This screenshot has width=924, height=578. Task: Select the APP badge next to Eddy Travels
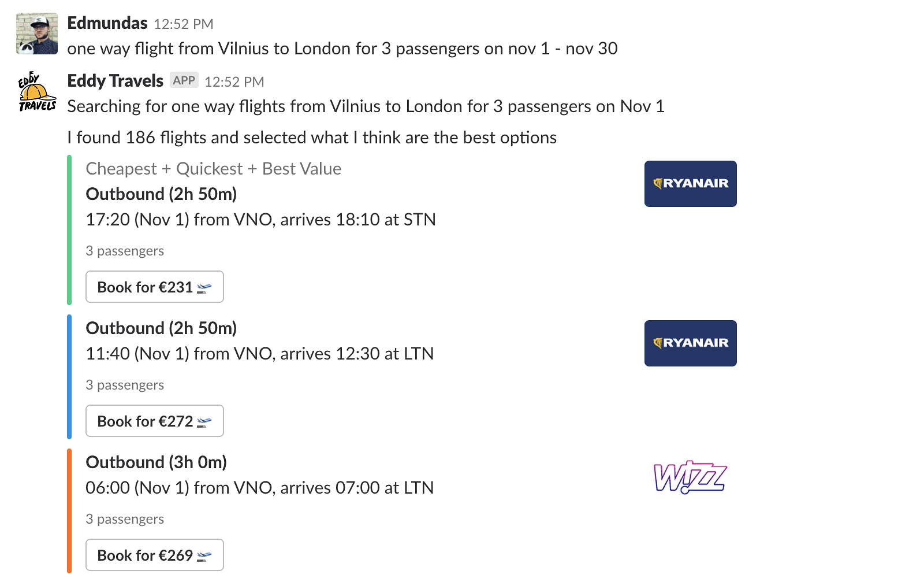click(184, 79)
